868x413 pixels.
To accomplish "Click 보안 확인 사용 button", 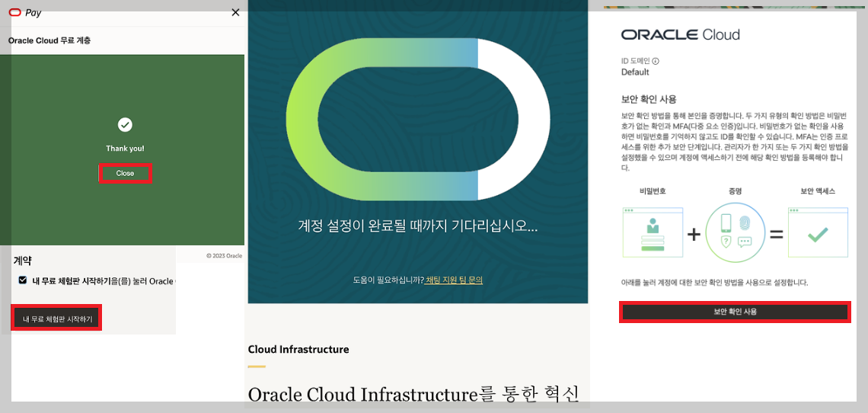I will [735, 312].
